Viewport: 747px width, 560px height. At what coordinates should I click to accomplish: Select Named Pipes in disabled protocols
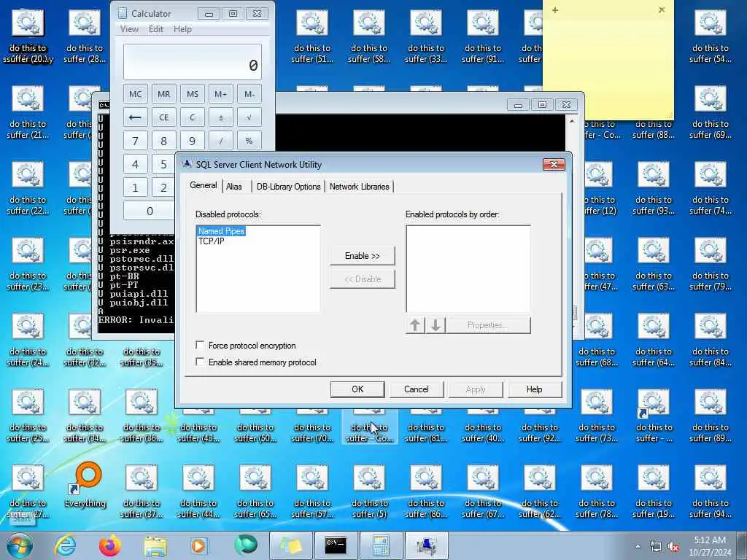pos(221,231)
